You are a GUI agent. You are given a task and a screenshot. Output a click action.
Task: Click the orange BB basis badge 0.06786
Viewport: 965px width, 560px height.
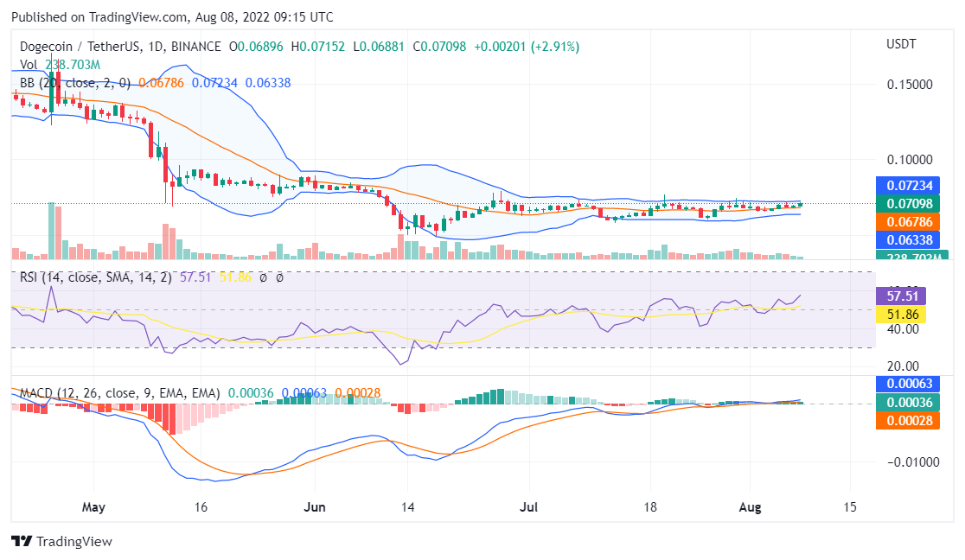coord(908,222)
